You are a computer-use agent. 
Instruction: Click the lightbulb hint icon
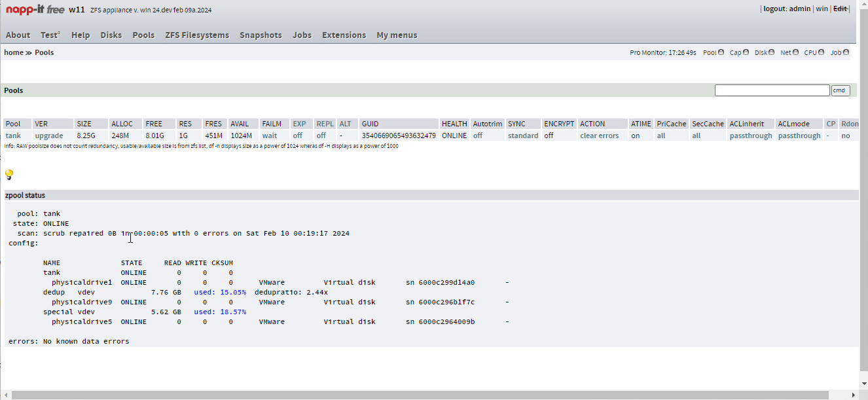coord(9,175)
